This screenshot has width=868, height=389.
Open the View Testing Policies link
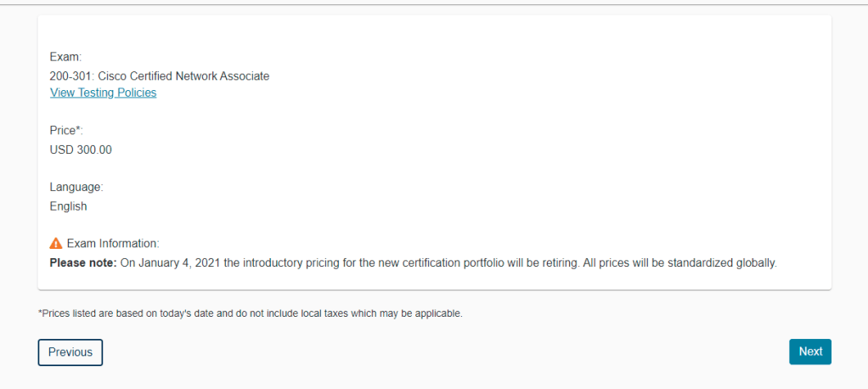point(103,93)
